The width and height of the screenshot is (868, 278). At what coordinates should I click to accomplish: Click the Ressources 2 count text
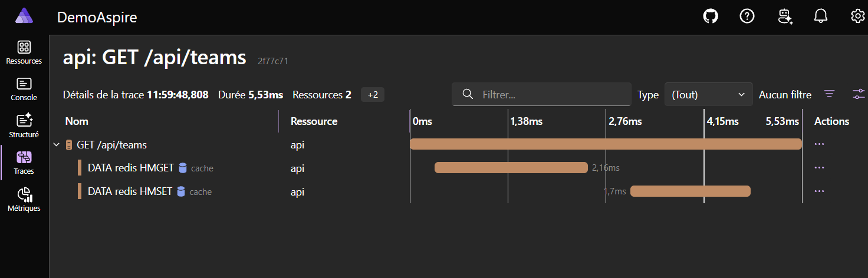[x=322, y=94]
